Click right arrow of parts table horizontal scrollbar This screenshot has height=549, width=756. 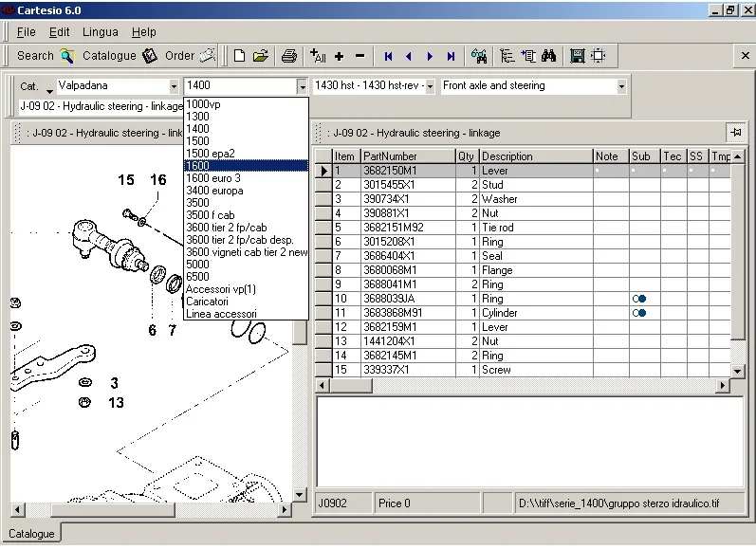[x=722, y=385]
